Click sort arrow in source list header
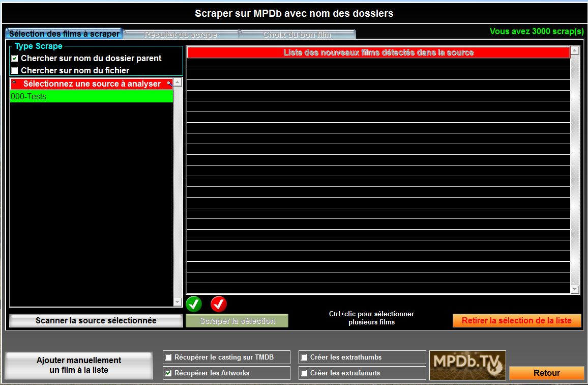Image resolution: width=588 pixels, height=385 pixels. (14, 81)
